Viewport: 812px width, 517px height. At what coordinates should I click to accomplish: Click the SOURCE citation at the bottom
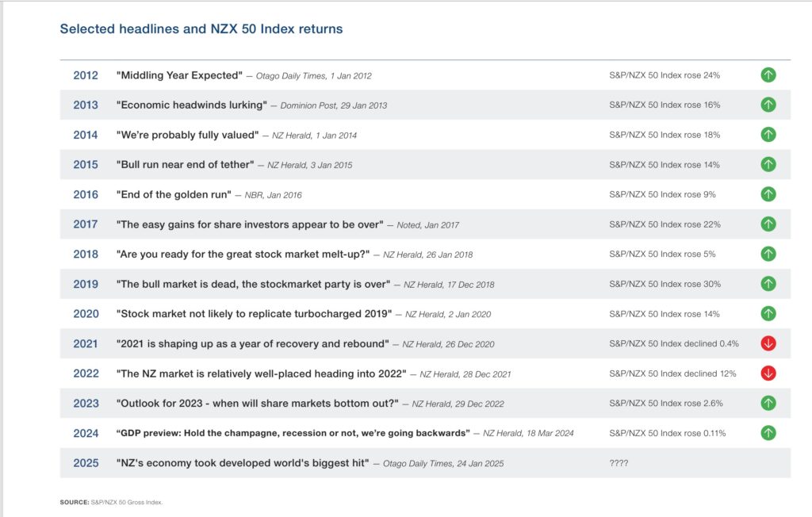coord(111,502)
